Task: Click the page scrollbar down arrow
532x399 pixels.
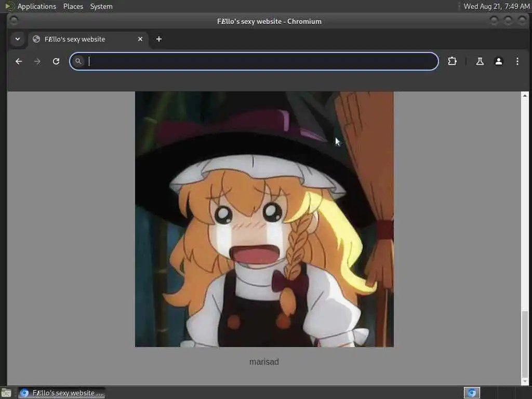Action: 525,381
